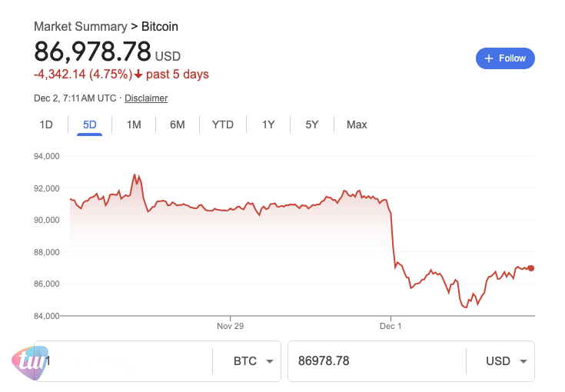Click the red down arrow icon

click(138, 75)
